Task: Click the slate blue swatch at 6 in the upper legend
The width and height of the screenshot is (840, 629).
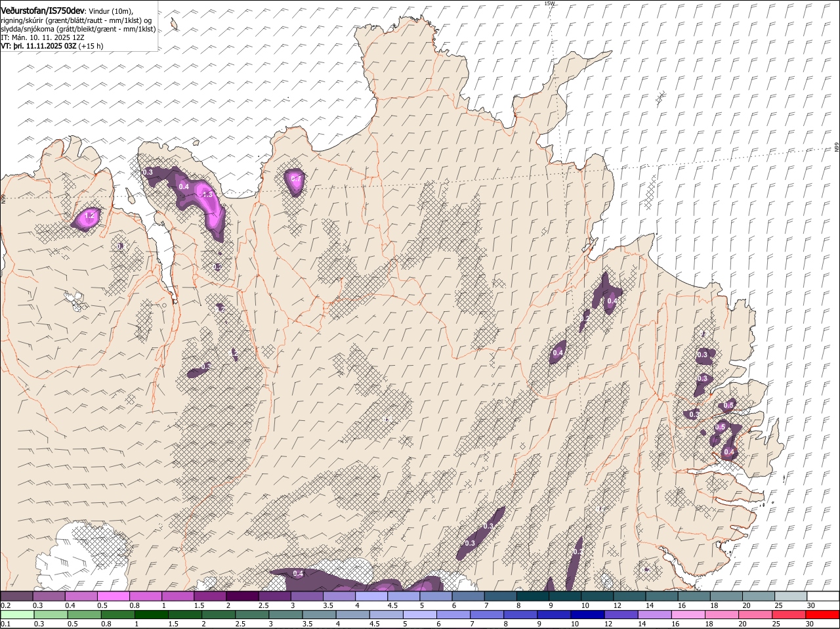Action: (469, 596)
